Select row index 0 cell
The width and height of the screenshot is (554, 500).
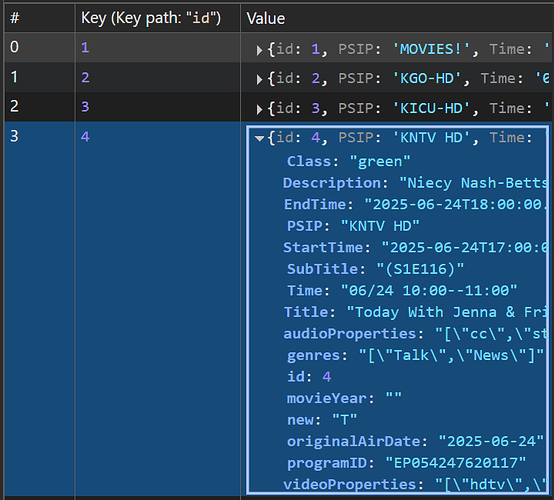[40, 47]
